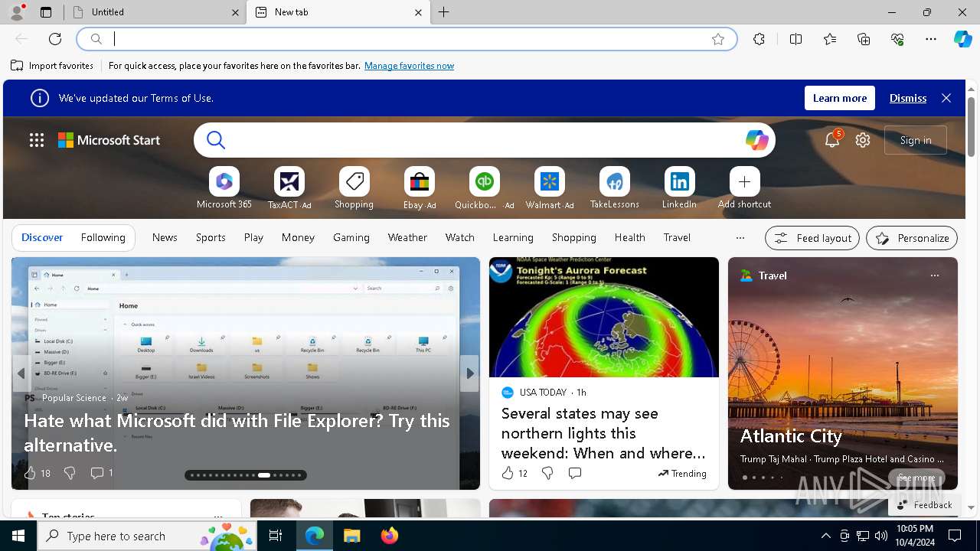Screen dimensions: 980x551
Task: Open the Collections icon
Action: pyautogui.click(x=864, y=39)
